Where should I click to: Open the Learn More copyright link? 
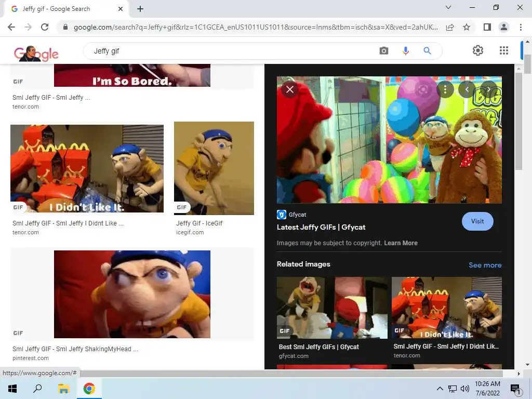tap(401, 243)
